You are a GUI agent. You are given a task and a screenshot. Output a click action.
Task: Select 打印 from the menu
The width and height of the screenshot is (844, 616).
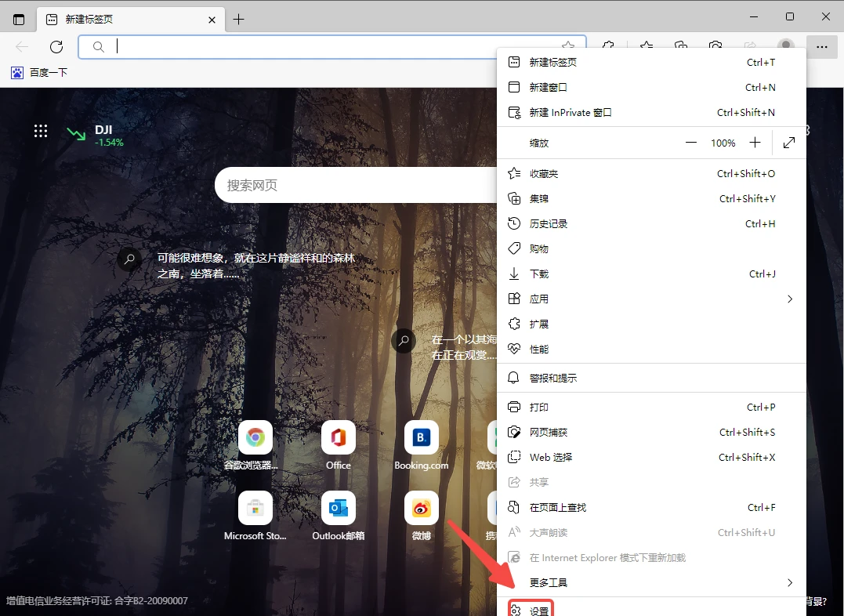point(651,407)
